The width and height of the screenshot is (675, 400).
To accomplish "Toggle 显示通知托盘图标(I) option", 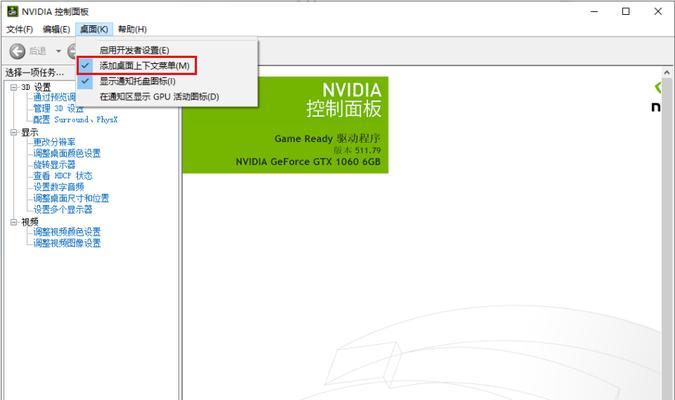I will (x=167, y=81).
